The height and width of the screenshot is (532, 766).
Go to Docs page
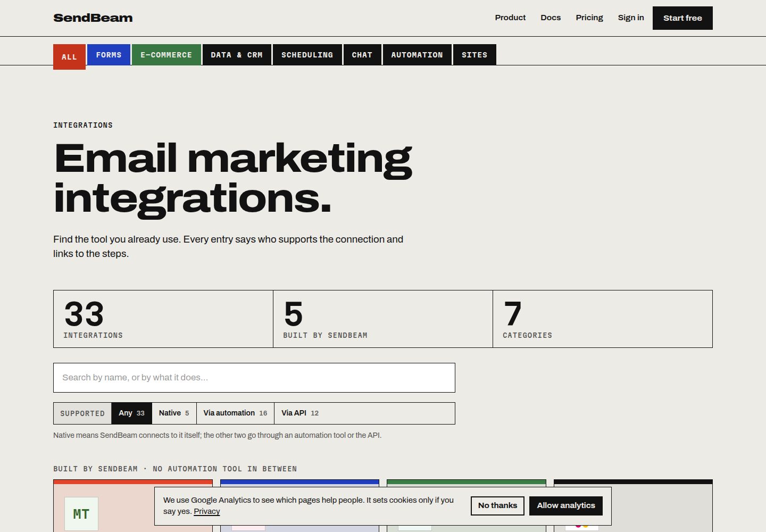click(551, 18)
